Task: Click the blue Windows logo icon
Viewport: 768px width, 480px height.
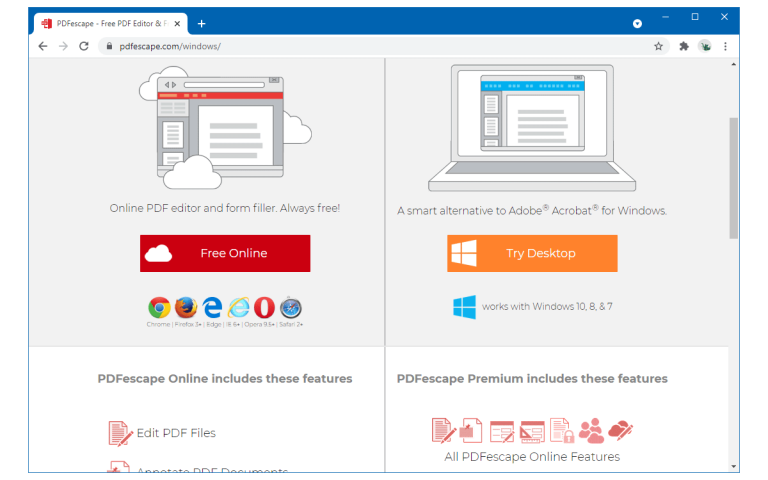Action: point(464,307)
